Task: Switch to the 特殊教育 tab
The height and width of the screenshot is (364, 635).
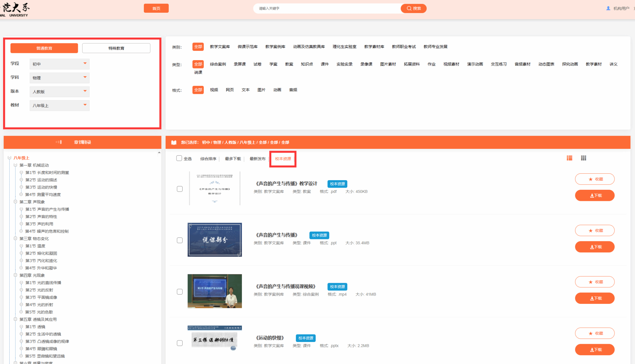Action: tap(116, 48)
